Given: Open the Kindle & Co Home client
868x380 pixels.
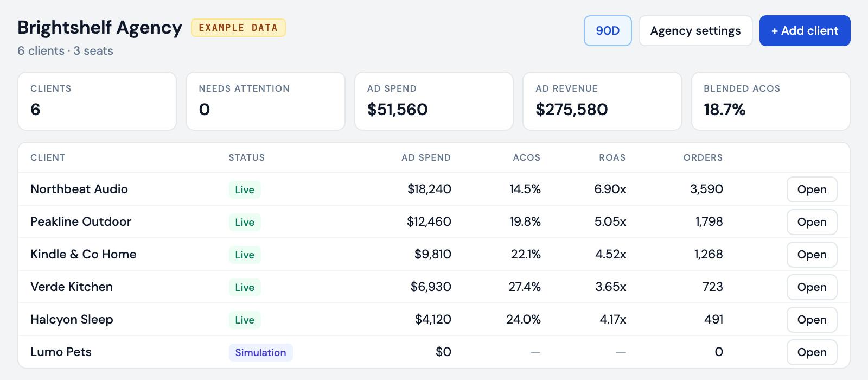Looking at the screenshot, I should 812,255.
